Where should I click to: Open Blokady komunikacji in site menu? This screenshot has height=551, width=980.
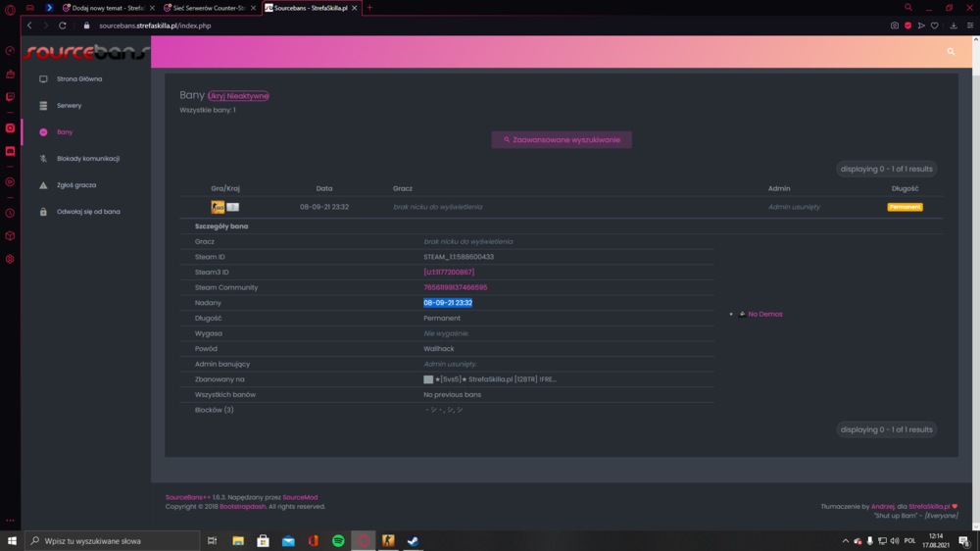tap(87, 159)
